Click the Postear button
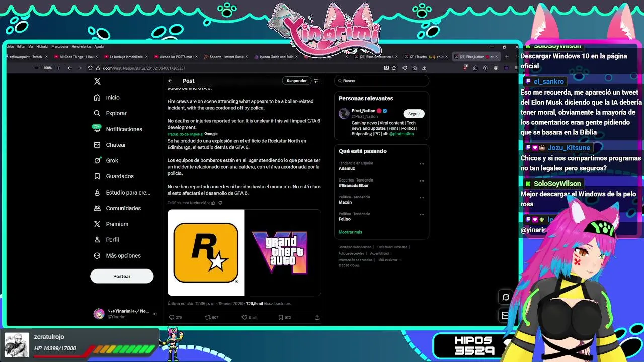 point(122,276)
